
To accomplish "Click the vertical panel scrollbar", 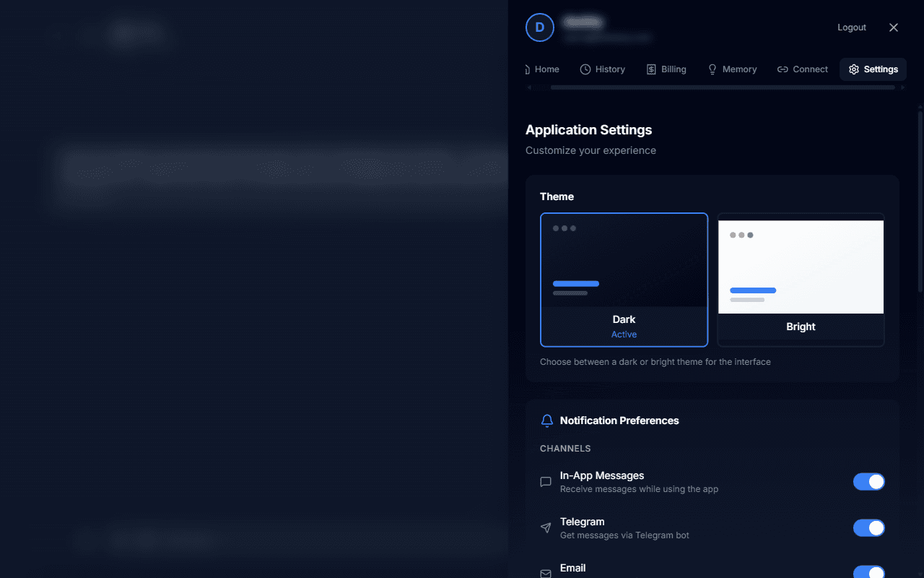I will click(920, 202).
